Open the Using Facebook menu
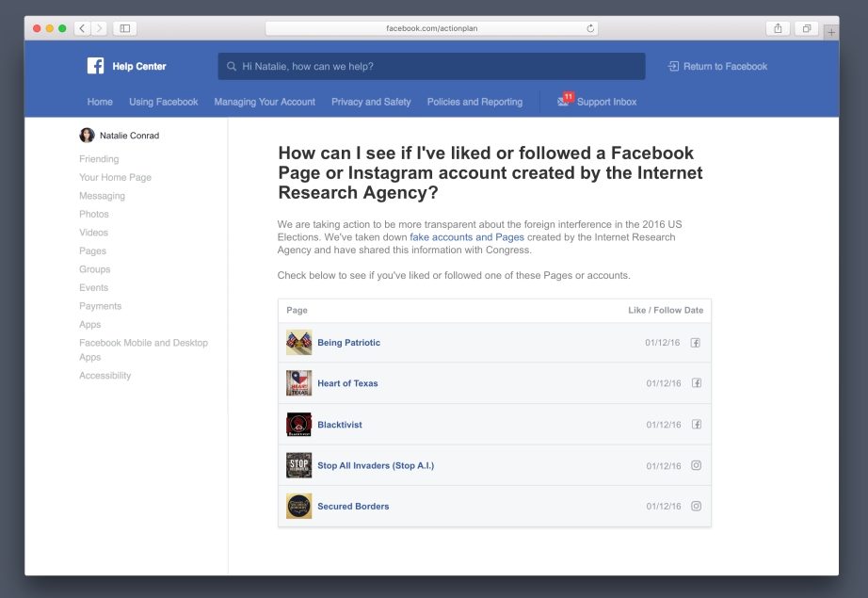868x598 pixels. [163, 102]
